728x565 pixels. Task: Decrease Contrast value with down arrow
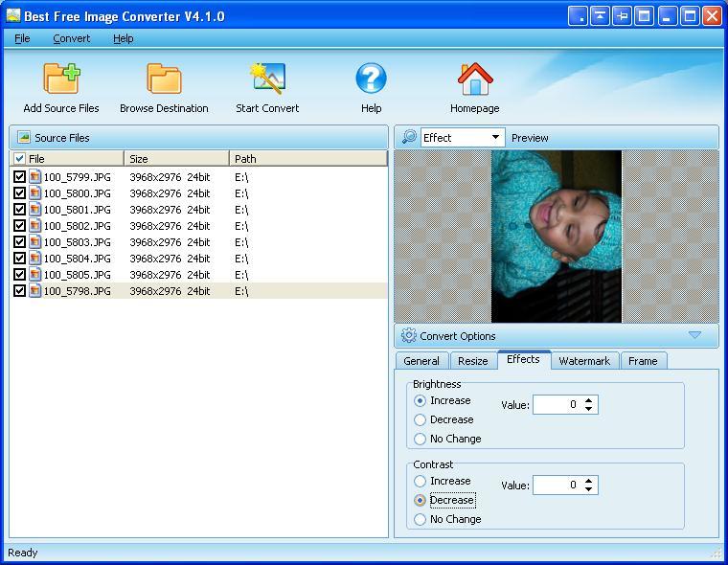coord(589,488)
